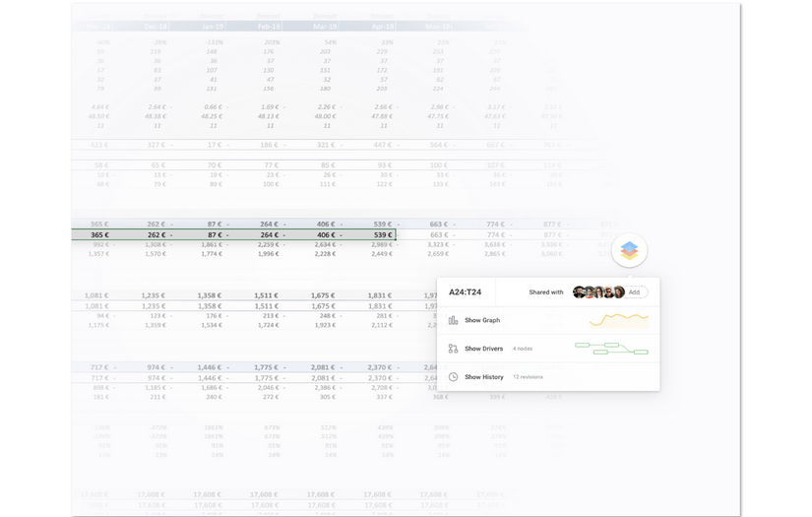Choose the Show Drivers option
The image size is (812, 517).
pyautogui.click(x=483, y=349)
